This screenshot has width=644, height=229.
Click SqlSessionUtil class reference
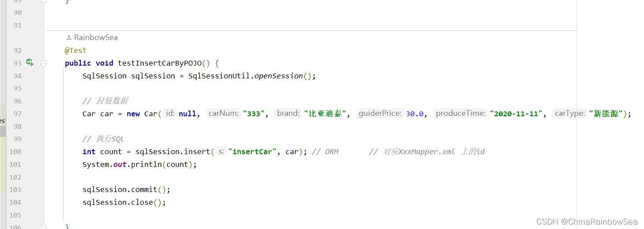pos(219,76)
